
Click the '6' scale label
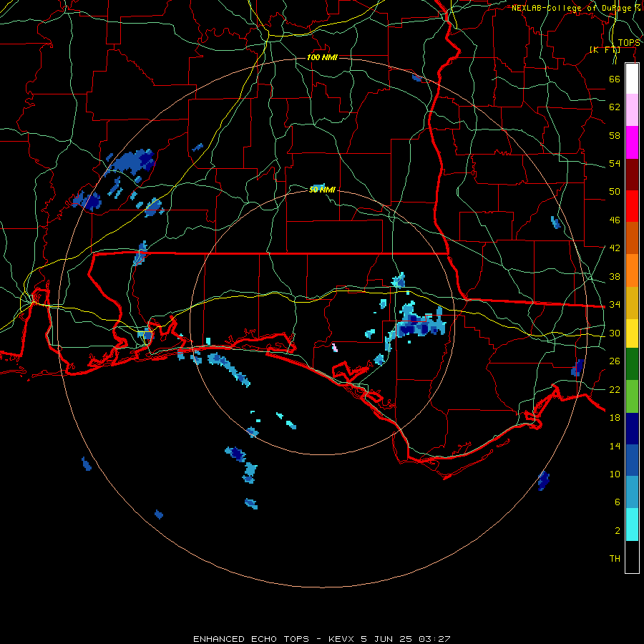pos(618,502)
